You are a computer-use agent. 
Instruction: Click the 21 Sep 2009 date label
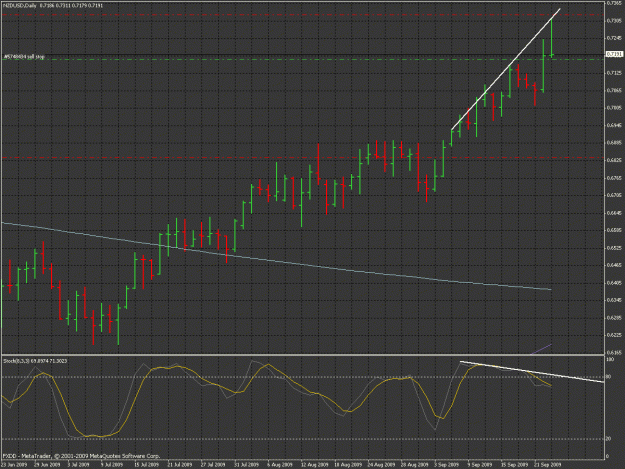tap(548, 465)
